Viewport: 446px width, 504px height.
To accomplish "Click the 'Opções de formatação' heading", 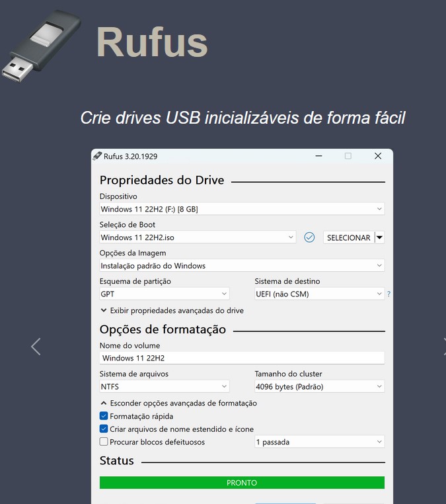I will tap(163, 329).
